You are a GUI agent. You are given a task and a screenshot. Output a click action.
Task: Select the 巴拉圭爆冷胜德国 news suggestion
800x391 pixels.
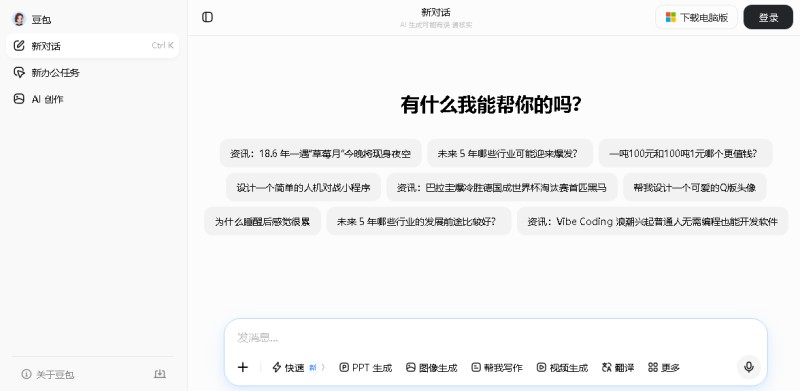[502, 187]
